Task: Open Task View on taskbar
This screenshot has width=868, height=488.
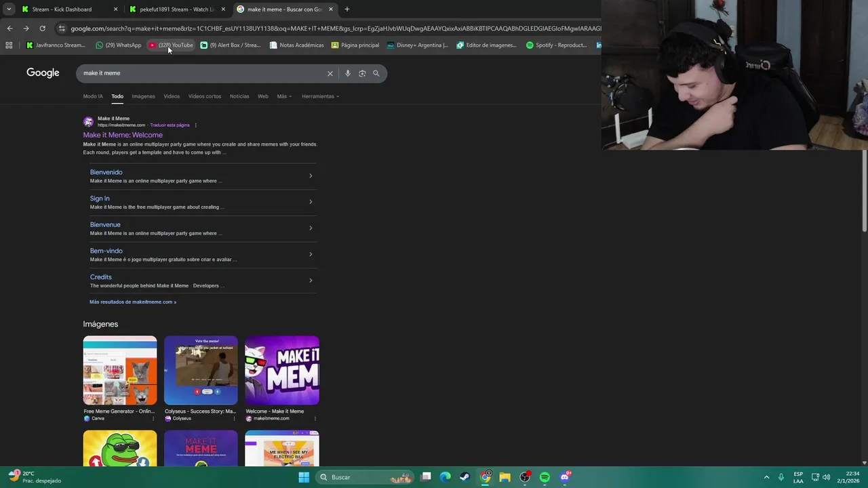Action: tap(426, 477)
